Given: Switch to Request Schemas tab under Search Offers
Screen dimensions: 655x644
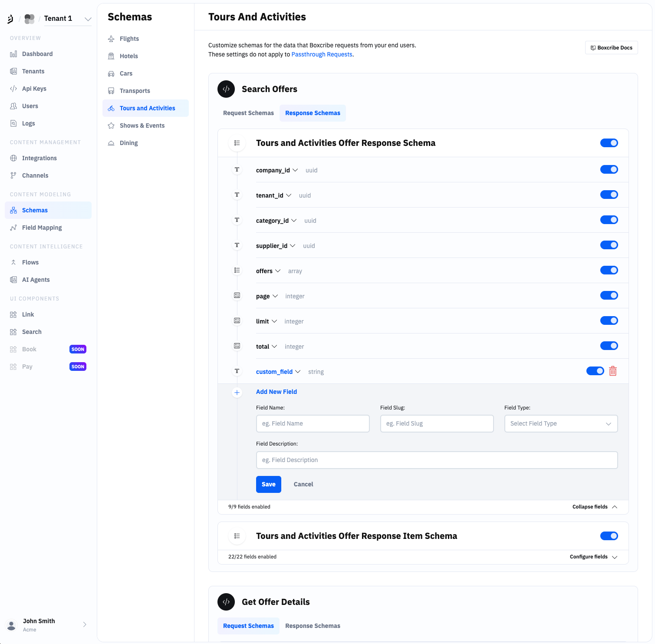Looking at the screenshot, I should 248,113.
